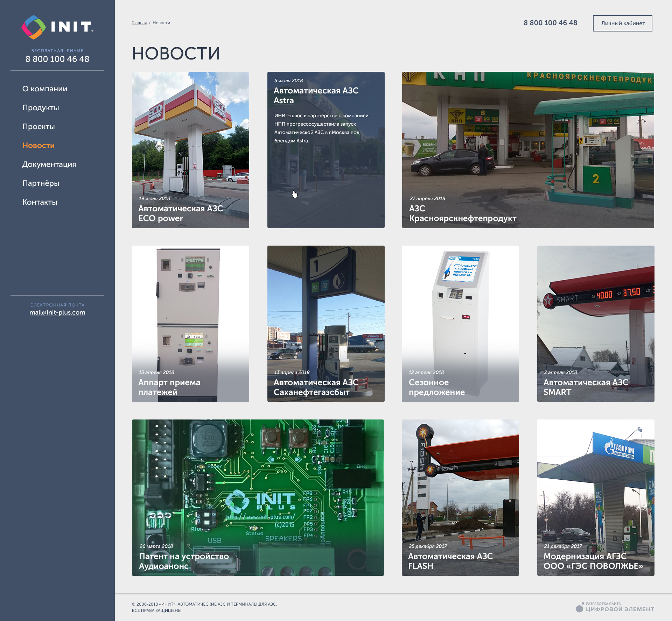Image resolution: width=672 pixels, height=621 pixels.
Task: Open the ECO power news thumbnail
Action: tap(190, 150)
